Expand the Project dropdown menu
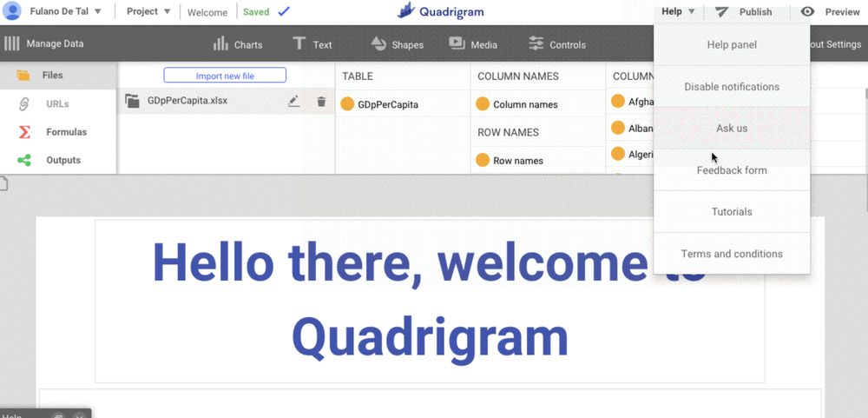Screen dimensions: 868x418 149,11
